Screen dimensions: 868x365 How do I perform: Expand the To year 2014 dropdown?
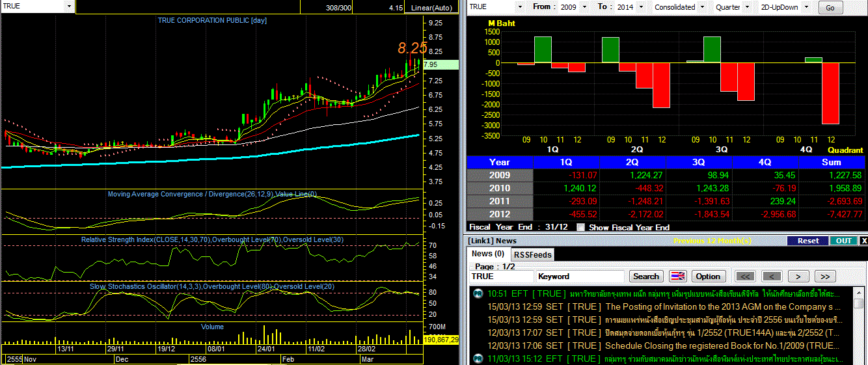coord(642,7)
